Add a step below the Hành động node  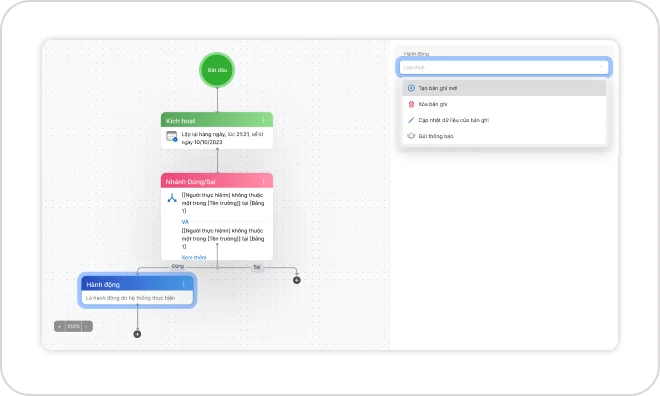pyautogui.click(x=137, y=334)
